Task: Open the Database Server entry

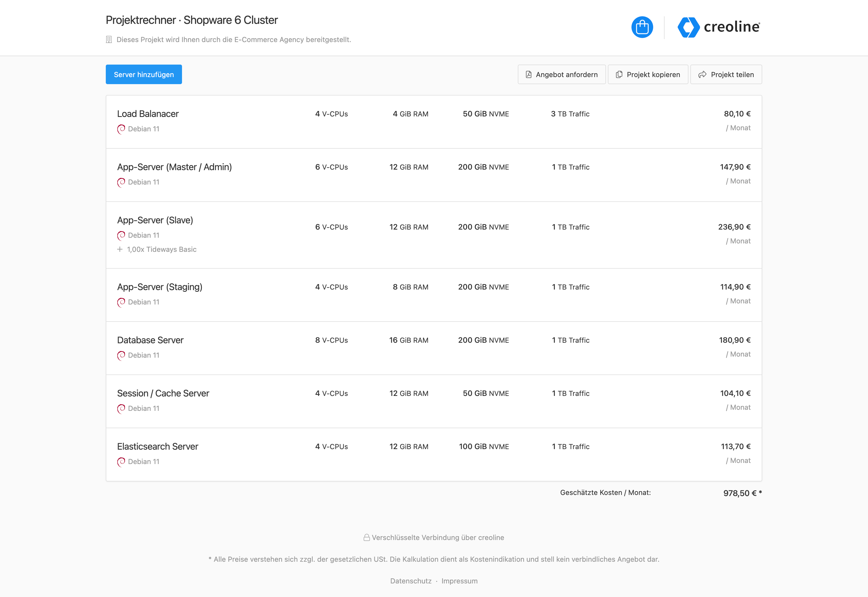Action: [x=434, y=348]
